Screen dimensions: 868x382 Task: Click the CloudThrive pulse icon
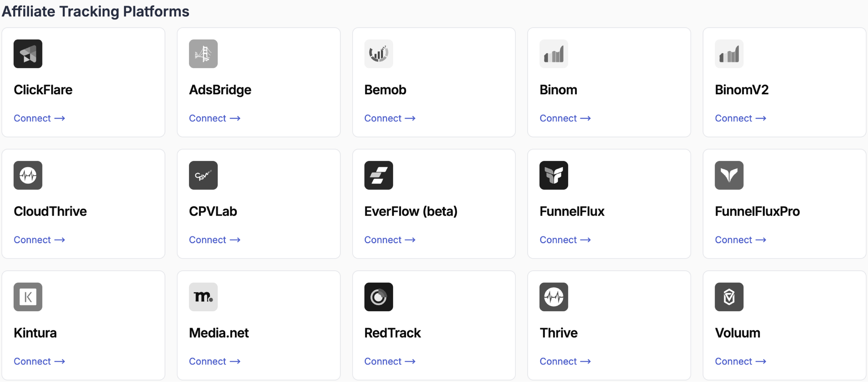(x=28, y=175)
